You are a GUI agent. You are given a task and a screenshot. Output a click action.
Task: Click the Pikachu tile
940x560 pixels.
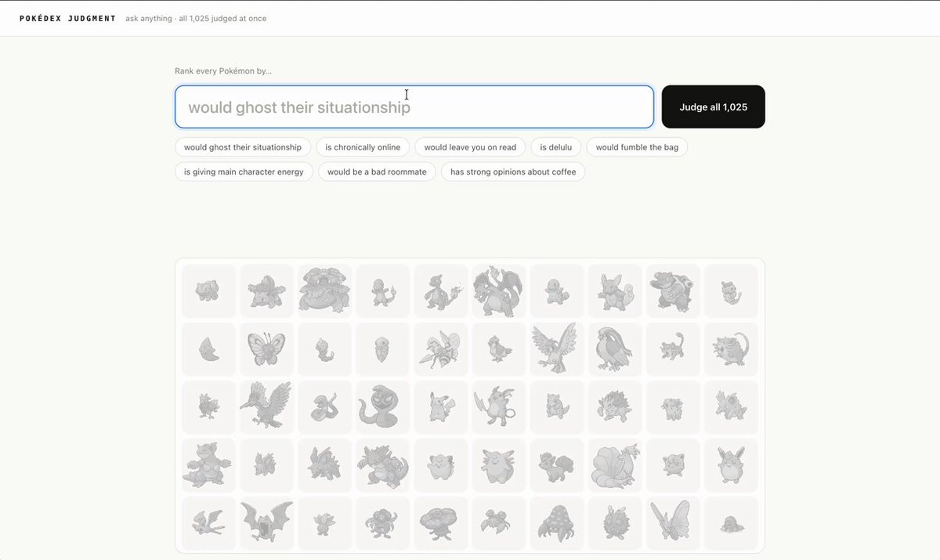tap(441, 407)
